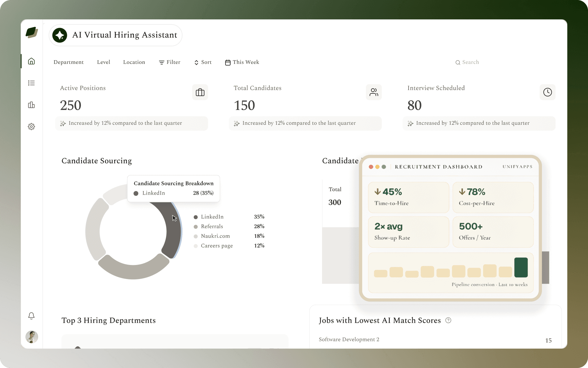Click the 28% Referrals value
Image resolution: width=588 pixels, height=368 pixels.
click(259, 226)
